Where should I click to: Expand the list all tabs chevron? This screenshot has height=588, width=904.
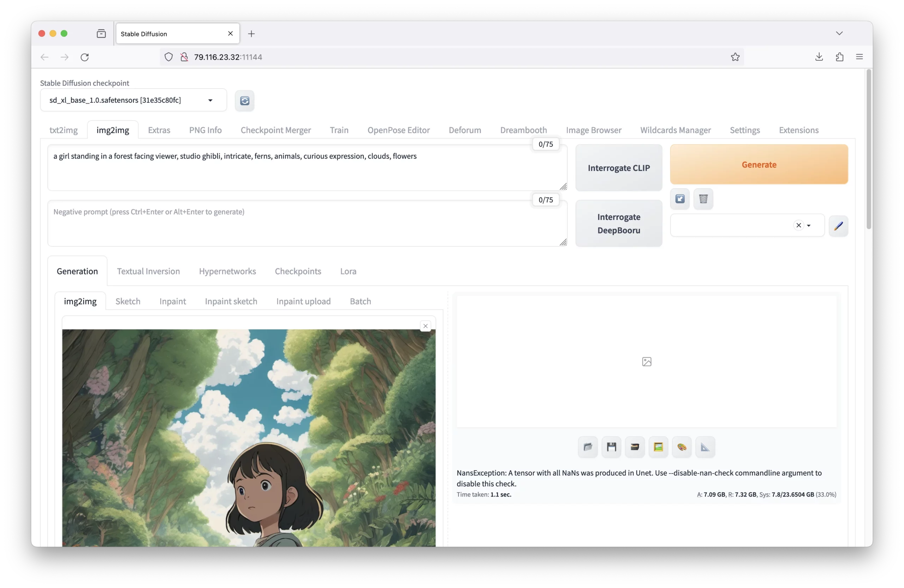(839, 34)
